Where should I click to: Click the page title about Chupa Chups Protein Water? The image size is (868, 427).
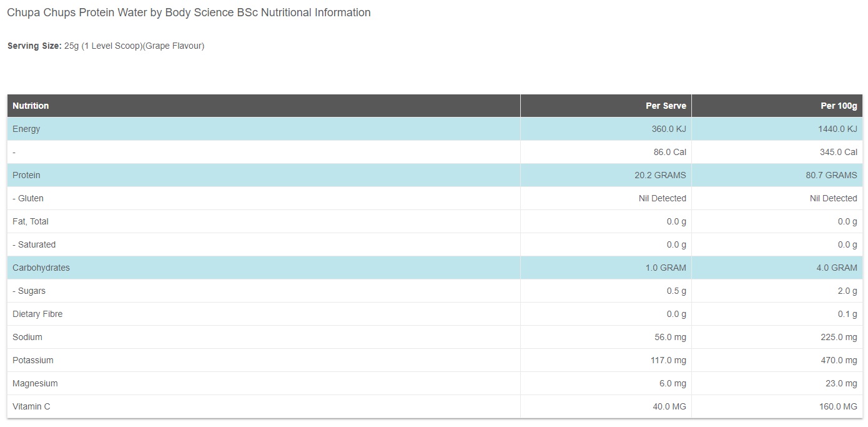coord(189,13)
